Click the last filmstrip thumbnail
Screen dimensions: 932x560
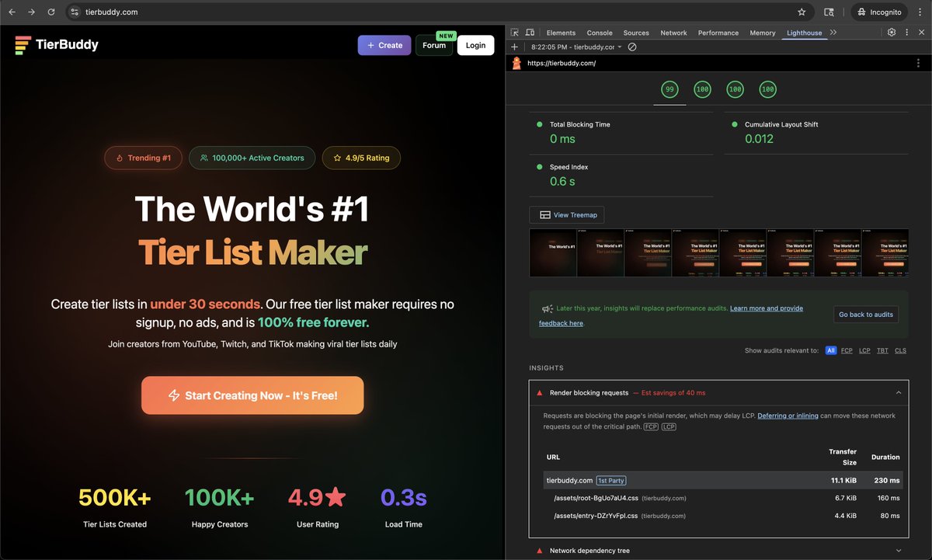[x=885, y=252]
